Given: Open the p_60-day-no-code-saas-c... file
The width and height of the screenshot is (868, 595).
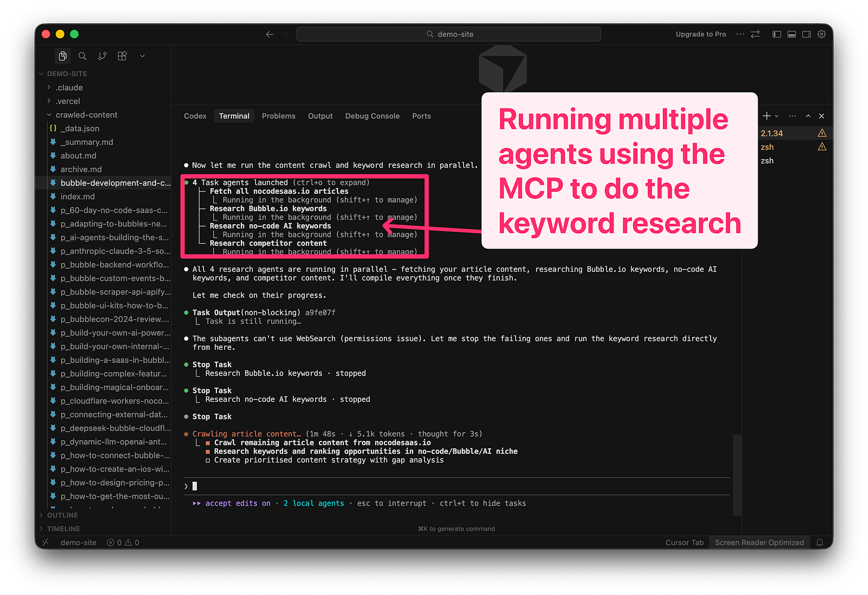Looking at the screenshot, I should [x=114, y=210].
